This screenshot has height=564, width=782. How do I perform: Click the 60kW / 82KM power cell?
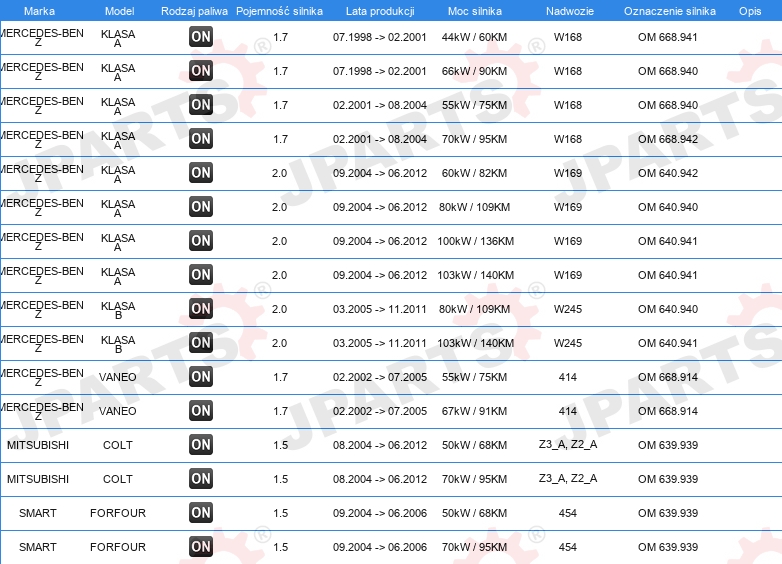(x=474, y=173)
